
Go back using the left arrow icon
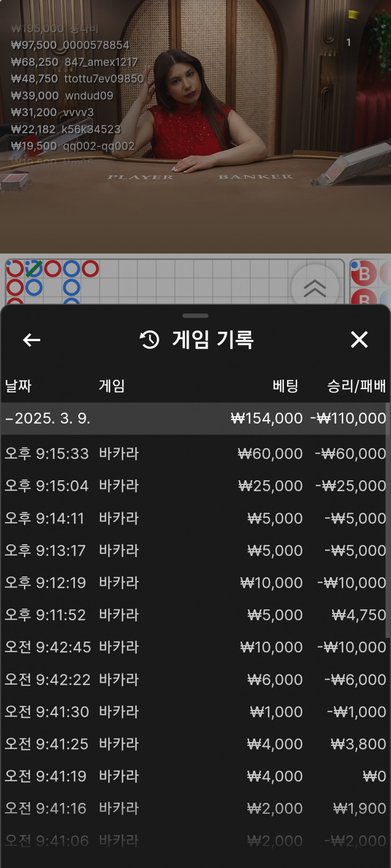click(x=31, y=340)
